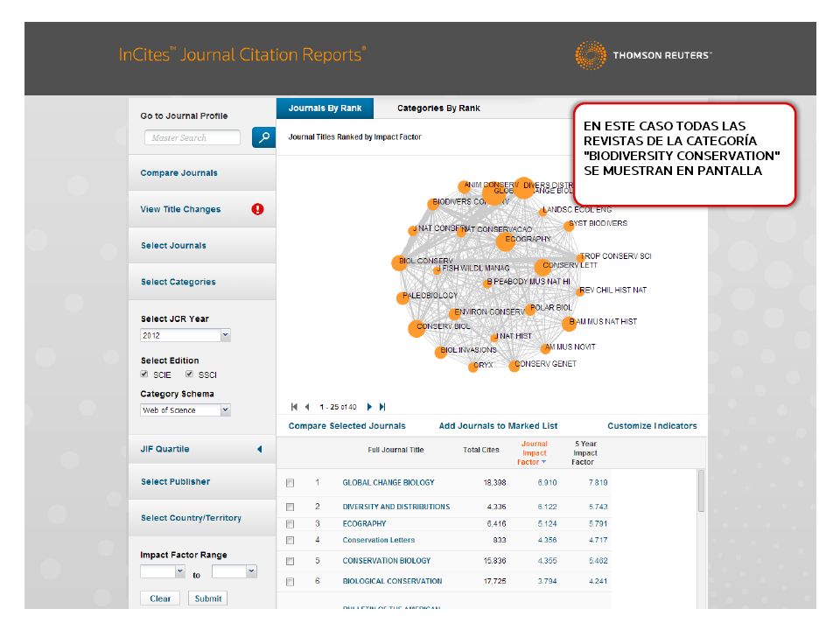This screenshot has width=840, height=630.
Task: Check the box for Diversity and Distributions
Action: coord(290,507)
